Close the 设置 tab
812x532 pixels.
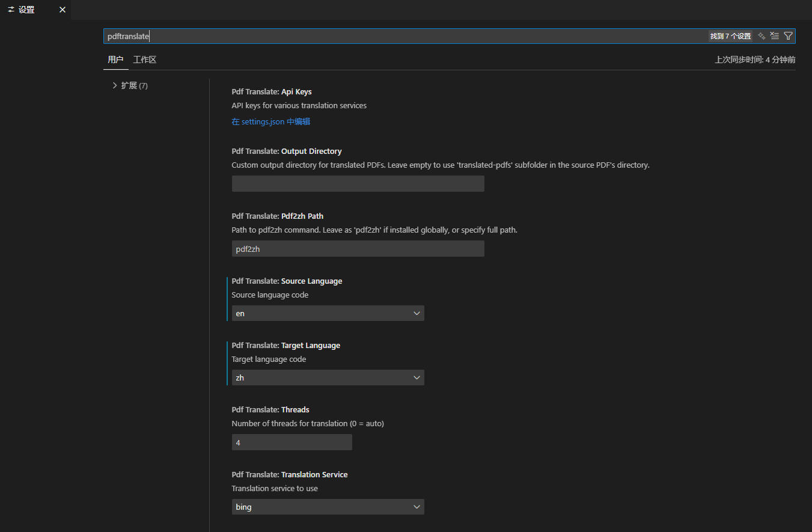click(x=63, y=10)
